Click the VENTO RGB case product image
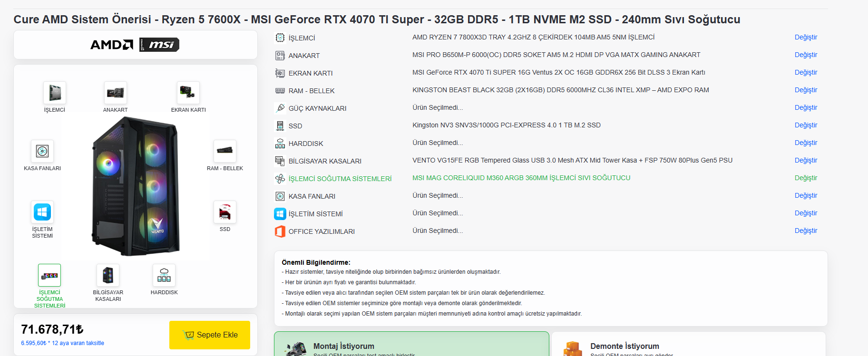868x356 pixels. (x=136, y=186)
